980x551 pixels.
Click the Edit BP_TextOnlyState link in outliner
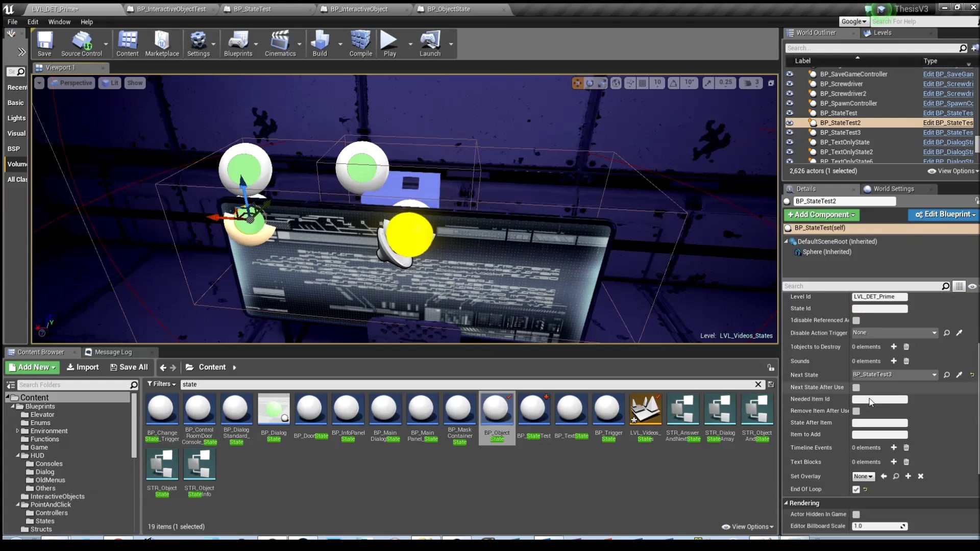(x=948, y=142)
